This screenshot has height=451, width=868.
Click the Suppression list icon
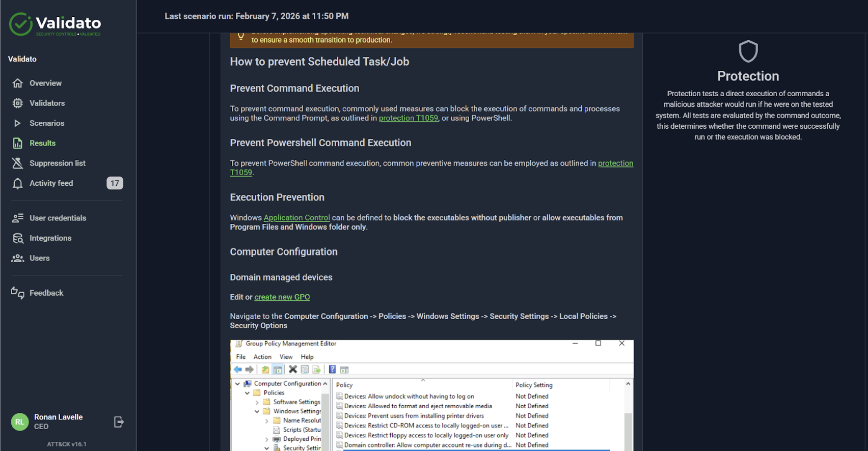pos(18,163)
